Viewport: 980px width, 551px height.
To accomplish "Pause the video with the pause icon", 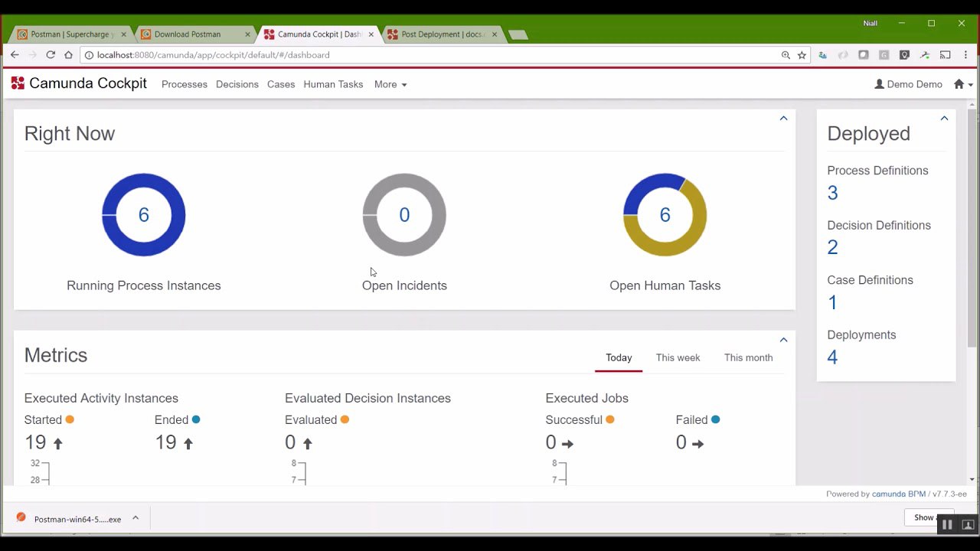I will (947, 524).
